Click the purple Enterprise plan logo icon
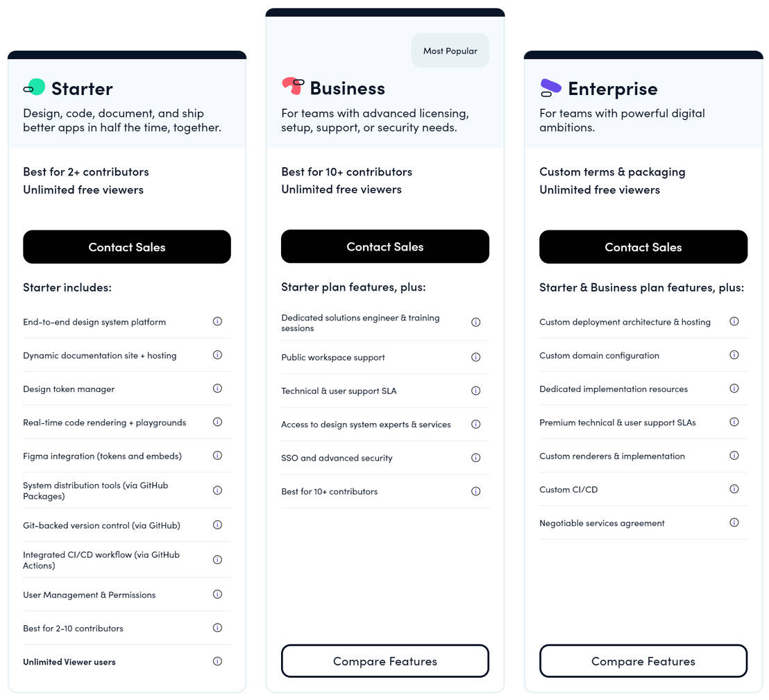The height and width of the screenshot is (700, 769). 550,87
